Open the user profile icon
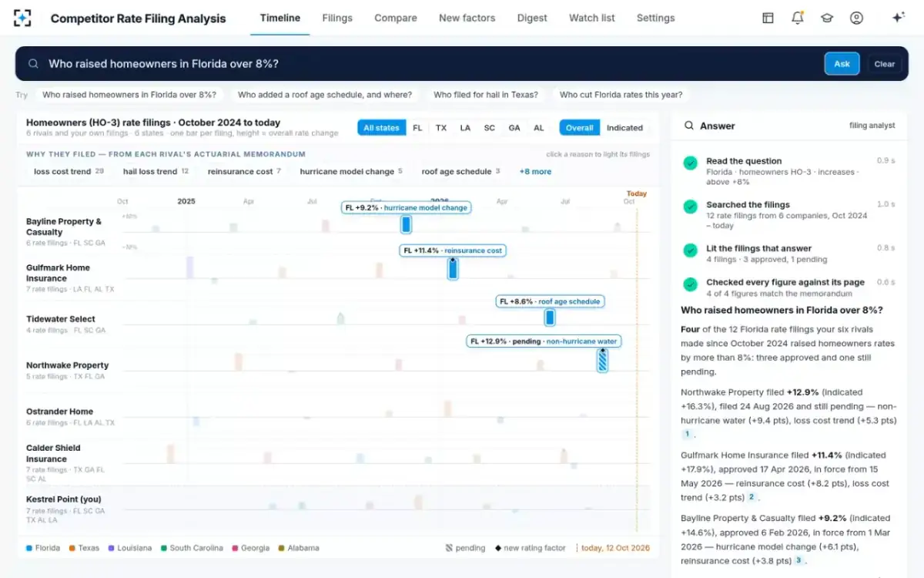This screenshot has width=924, height=578. coord(856,18)
